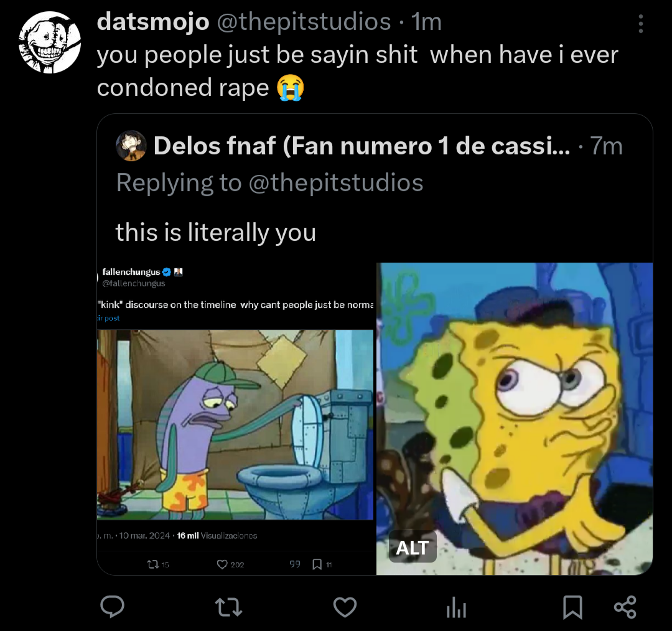Tap the Delos fnaf avatar in quoted tweet
Screen dimensions: 672x631
click(x=131, y=146)
